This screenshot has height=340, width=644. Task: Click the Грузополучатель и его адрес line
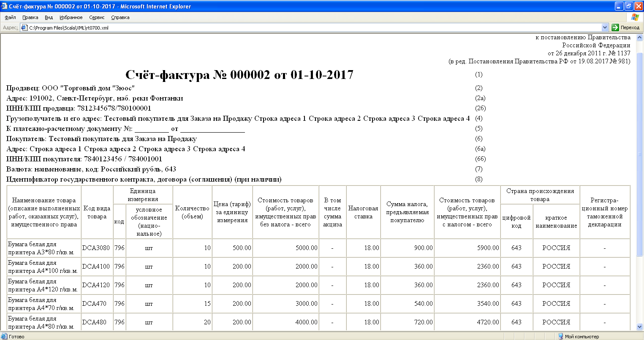(x=238, y=118)
